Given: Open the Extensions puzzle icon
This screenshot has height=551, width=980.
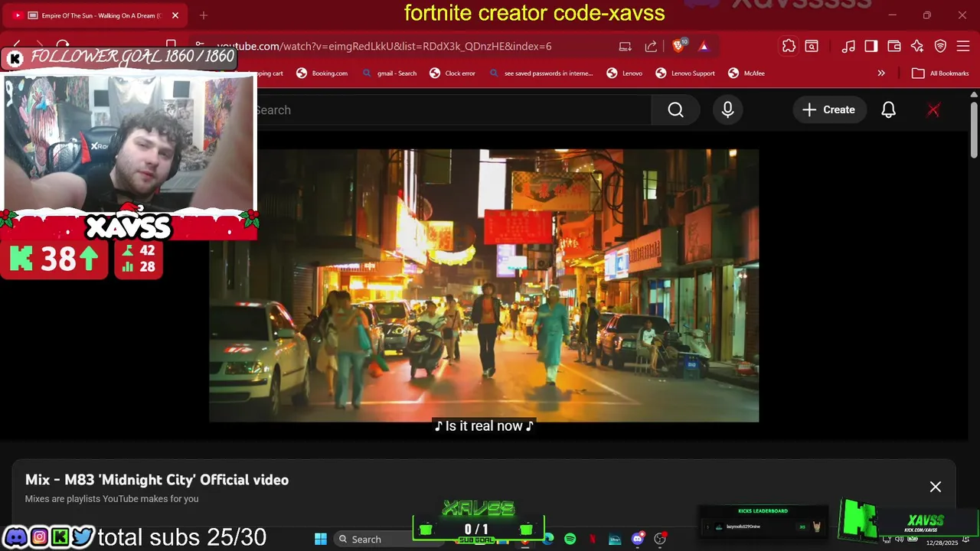Looking at the screenshot, I should click(x=789, y=46).
